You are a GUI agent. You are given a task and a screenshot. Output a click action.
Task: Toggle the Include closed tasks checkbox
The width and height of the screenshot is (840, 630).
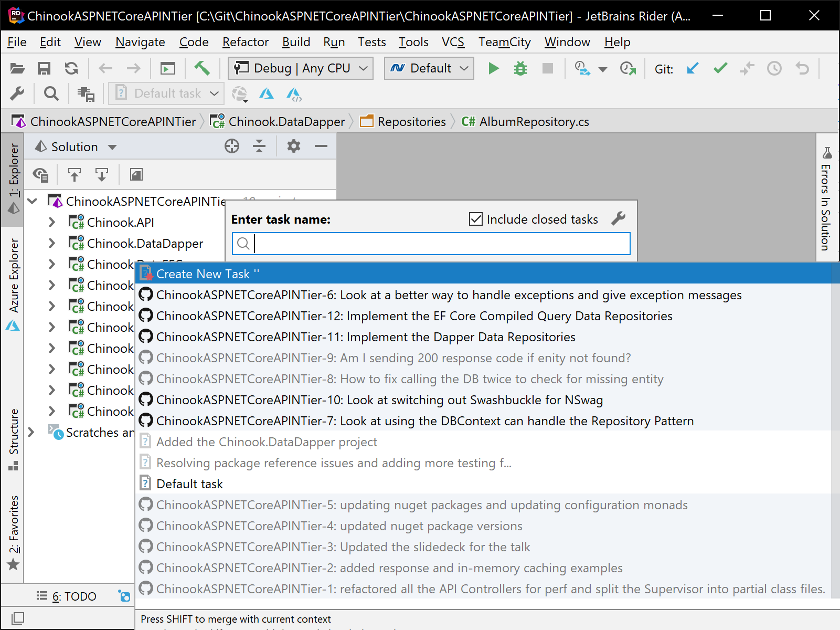[476, 219]
